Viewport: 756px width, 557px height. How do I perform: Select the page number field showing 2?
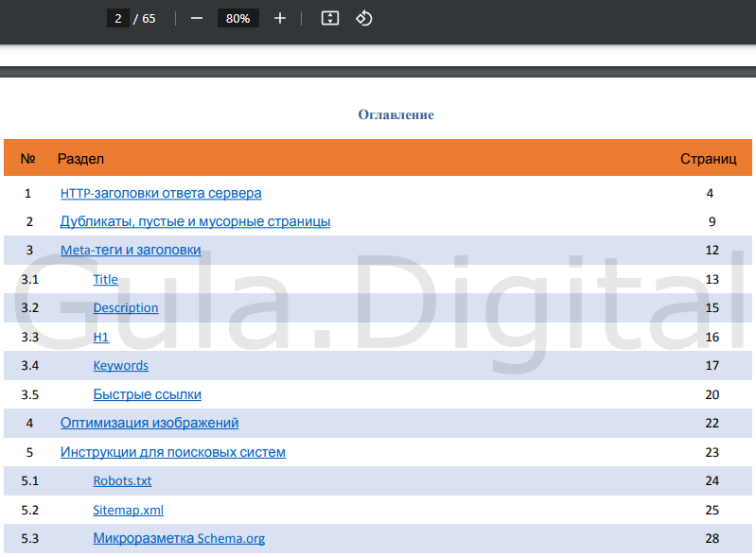coord(118,18)
